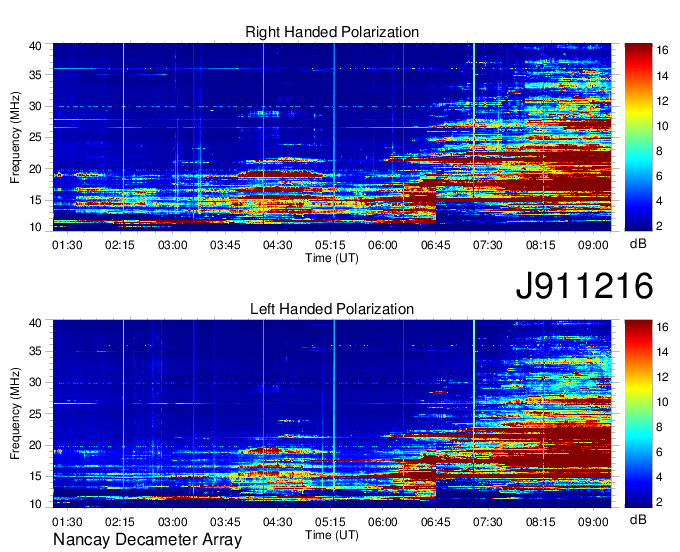Click the '25' frequency tick on the top plot
This screenshot has width=680, height=552.
click(36, 137)
